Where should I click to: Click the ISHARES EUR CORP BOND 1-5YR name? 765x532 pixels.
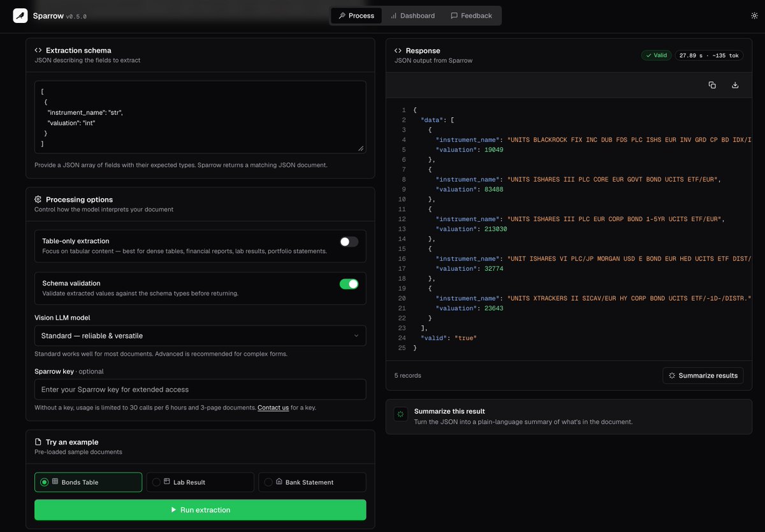pyautogui.click(x=616, y=219)
